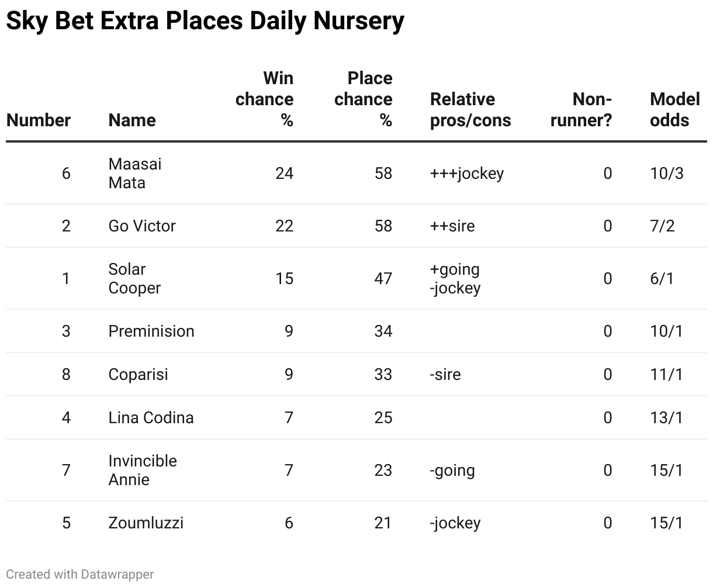This screenshot has height=588, width=713.
Task: Select the Go Victor row name
Action: pos(142,226)
